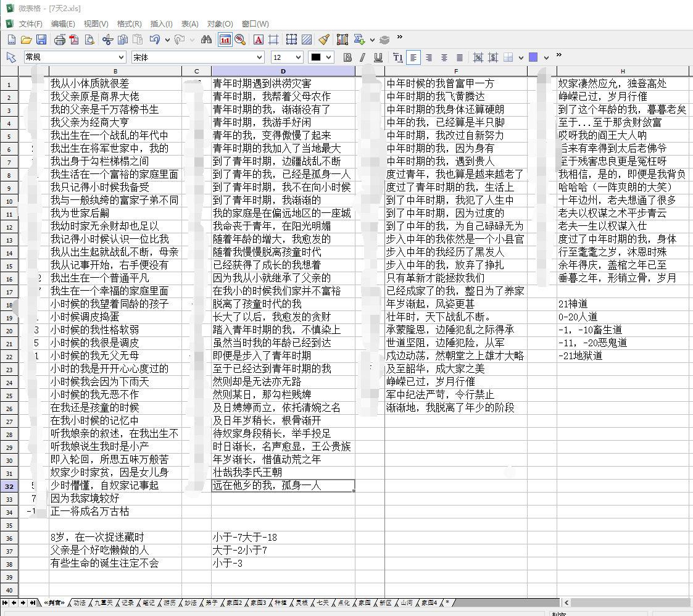Viewport: 693px width, 616px height.
Task: Click the purple background color swatch
Action: pos(533,57)
